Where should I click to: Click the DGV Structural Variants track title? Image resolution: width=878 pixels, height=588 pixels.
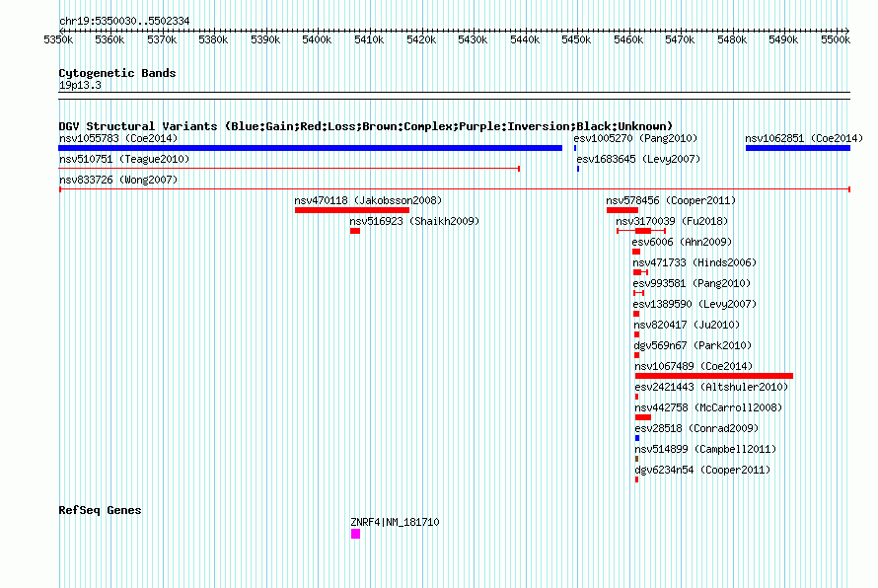point(366,126)
